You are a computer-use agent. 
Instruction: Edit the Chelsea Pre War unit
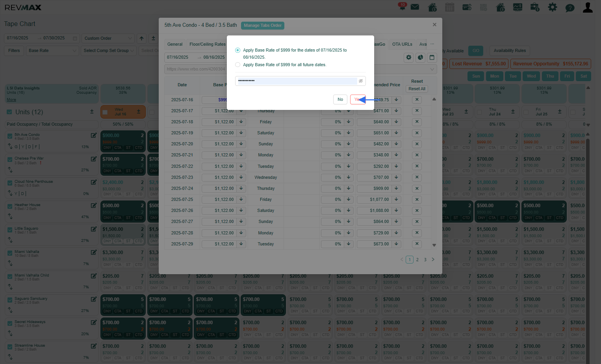(x=94, y=159)
